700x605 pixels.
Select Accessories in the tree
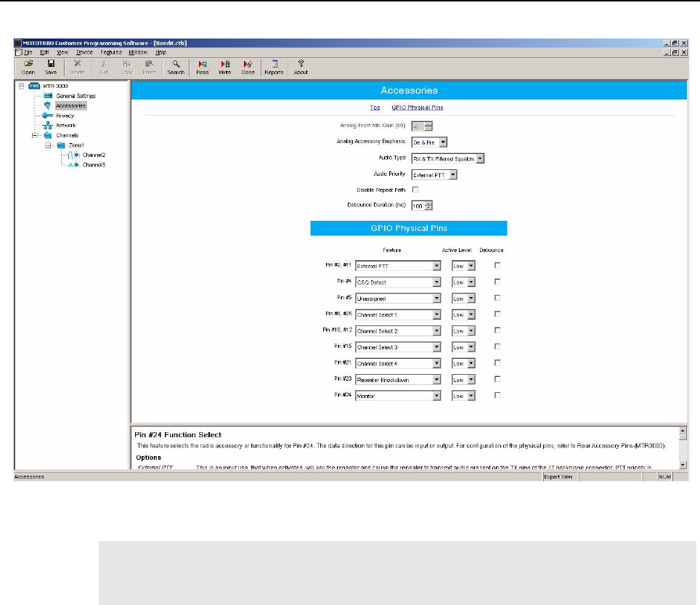(x=70, y=105)
